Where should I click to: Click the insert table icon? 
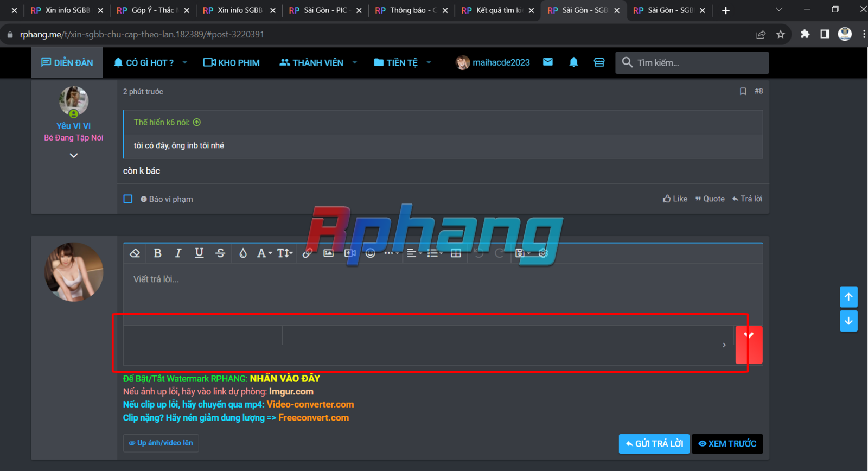coord(456,253)
